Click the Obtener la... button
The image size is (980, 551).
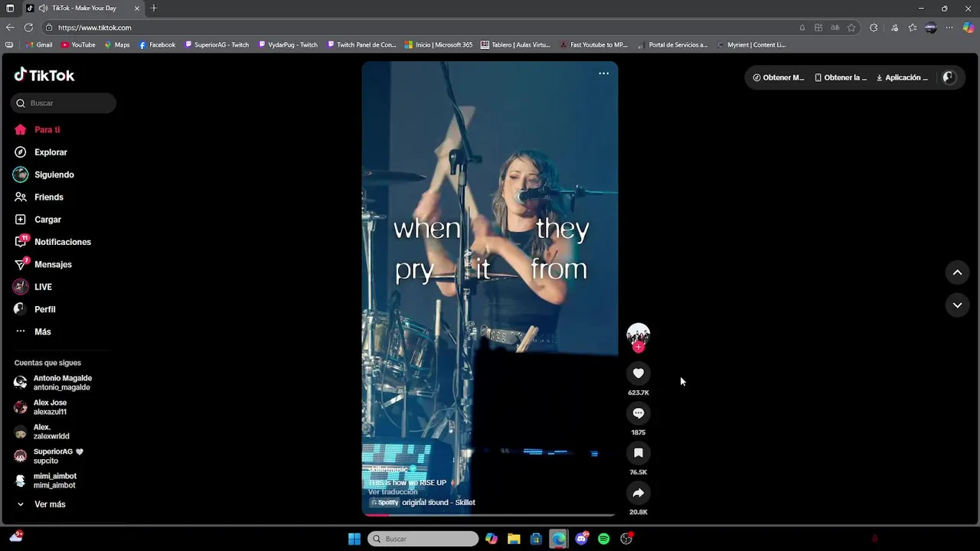[841, 77]
